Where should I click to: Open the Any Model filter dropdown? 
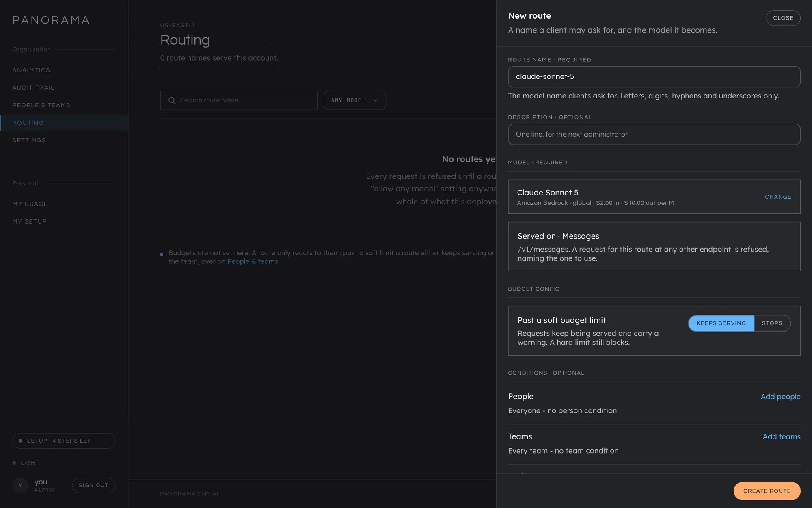pyautogui.click(x=354, y=100)
